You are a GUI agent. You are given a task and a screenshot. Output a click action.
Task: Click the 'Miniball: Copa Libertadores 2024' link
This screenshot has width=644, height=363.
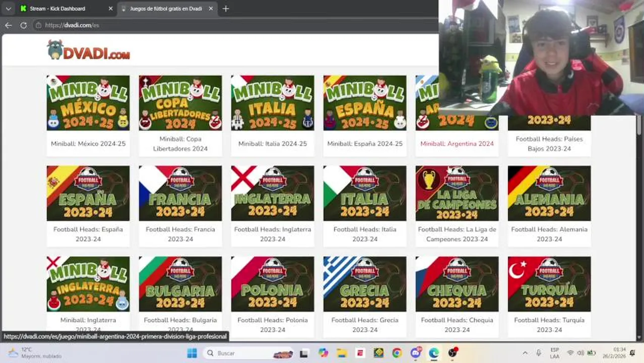[180, 144]
